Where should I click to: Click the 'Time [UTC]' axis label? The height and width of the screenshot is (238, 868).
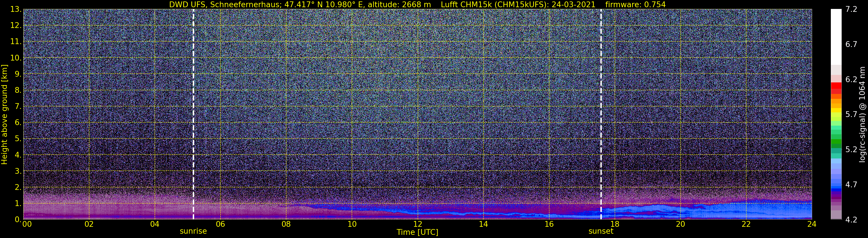point(417,232)
